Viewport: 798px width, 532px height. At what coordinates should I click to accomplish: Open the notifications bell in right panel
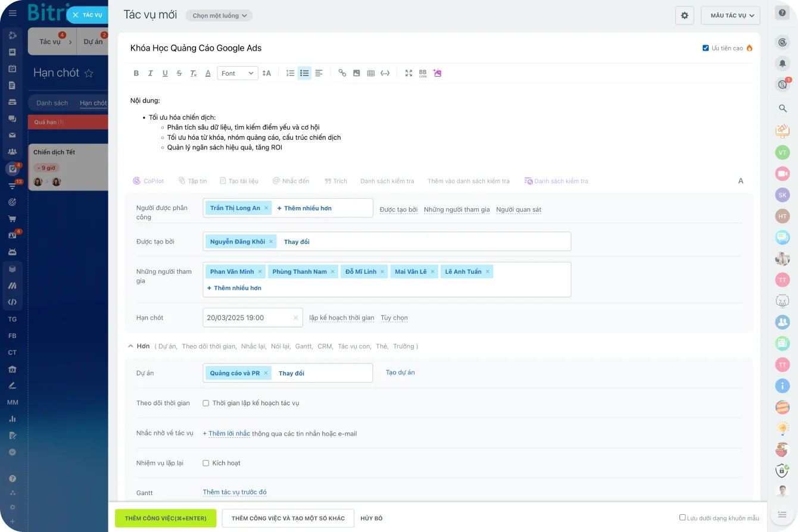pos(782,63)
